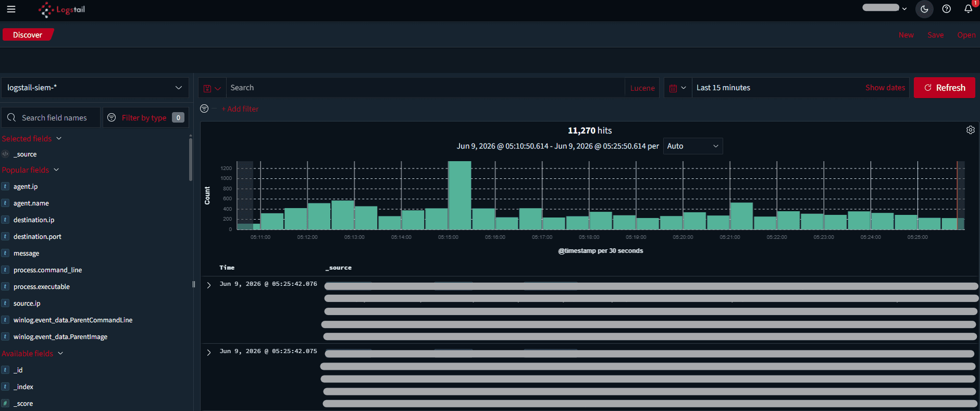Screen dimensions: 980x411
Task: Open the notifications bell
Action: click(x=968, y=9)
